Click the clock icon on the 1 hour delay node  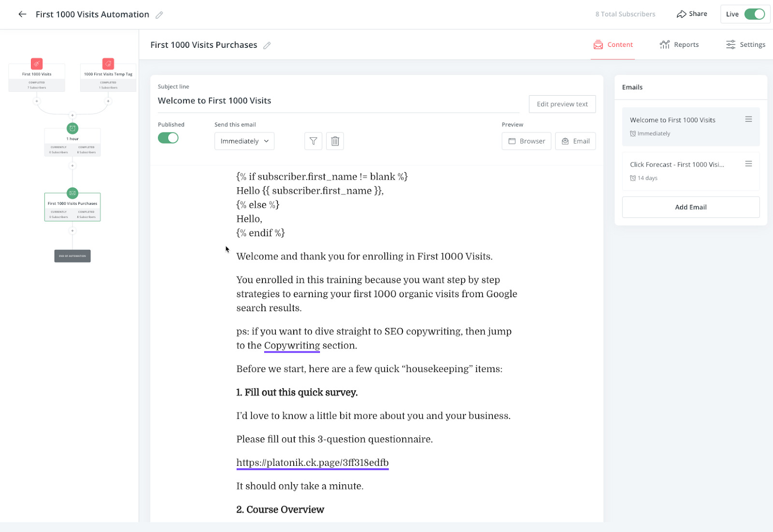click(72, 128)
